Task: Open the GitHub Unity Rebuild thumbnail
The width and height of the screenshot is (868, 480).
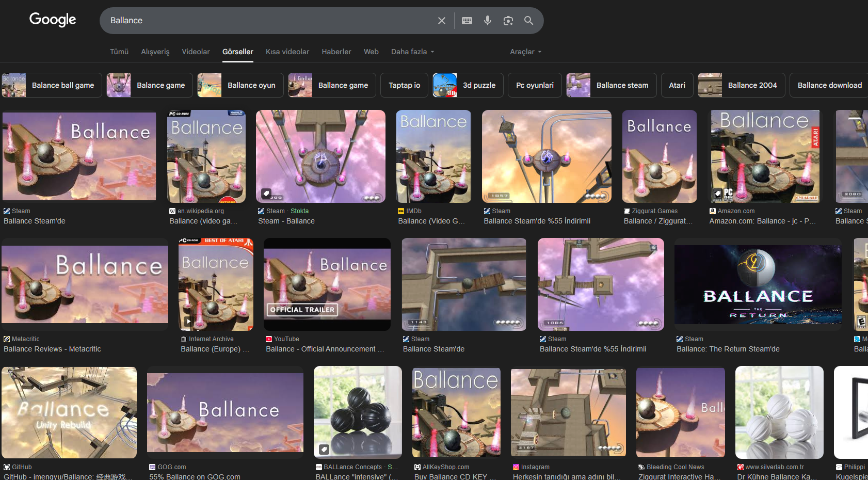Action: tap(69, 412)
